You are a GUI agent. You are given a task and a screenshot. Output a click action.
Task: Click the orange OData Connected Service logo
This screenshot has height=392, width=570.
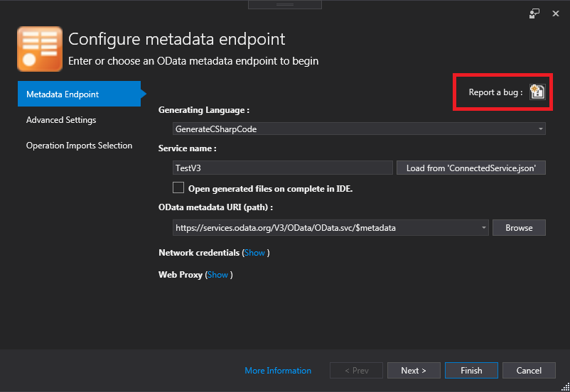[40, 49]
